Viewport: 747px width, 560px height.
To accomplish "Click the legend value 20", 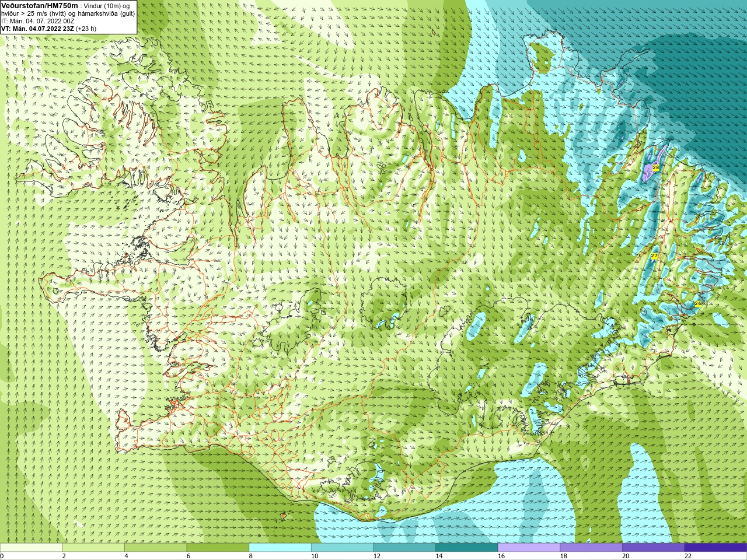I will 626,556.
